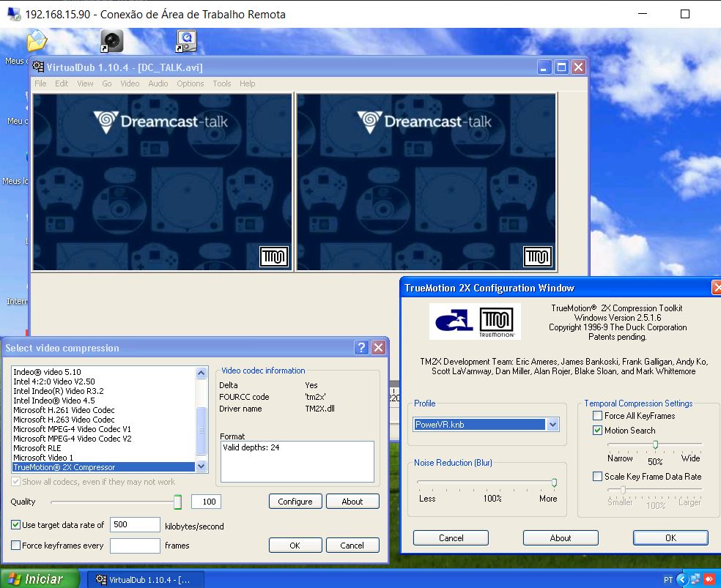Maximize the VirtualDub window
Viewport: 721px width, 588px height.
(561, 67)
